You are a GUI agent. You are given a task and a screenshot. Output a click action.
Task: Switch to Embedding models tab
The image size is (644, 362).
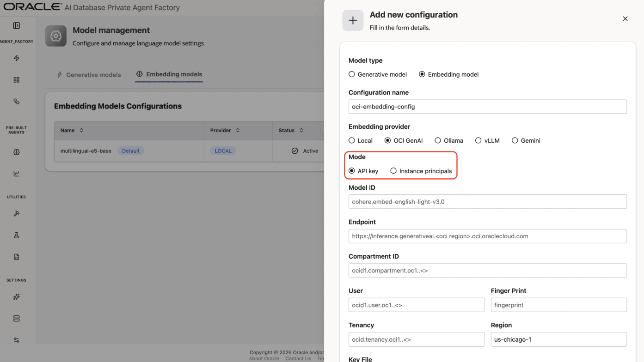click(x=169, y=74)
